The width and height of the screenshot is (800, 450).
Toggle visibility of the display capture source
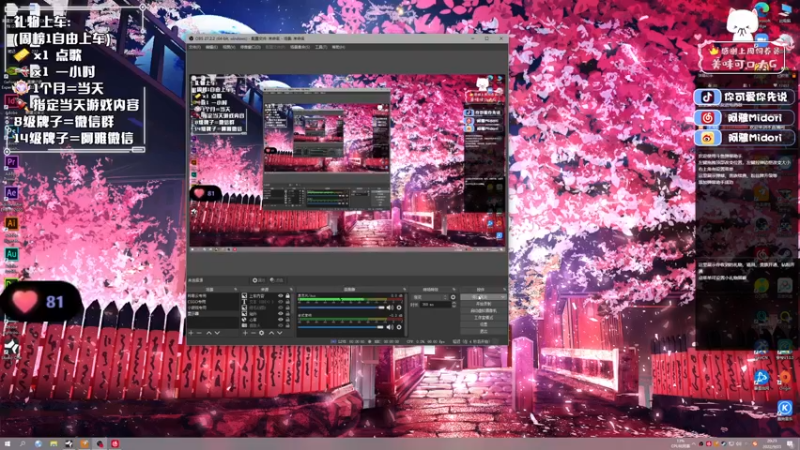click(x=281, y=326)
